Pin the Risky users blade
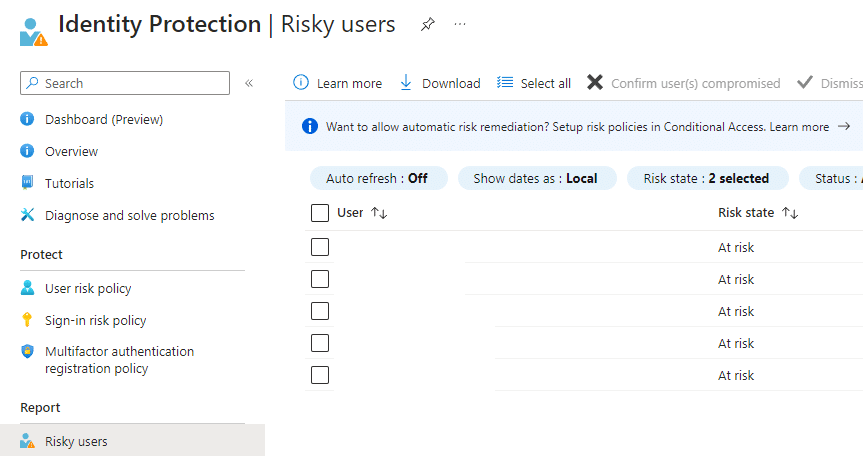The height and width of the screenshot is (464, 863). pos(428,24)
